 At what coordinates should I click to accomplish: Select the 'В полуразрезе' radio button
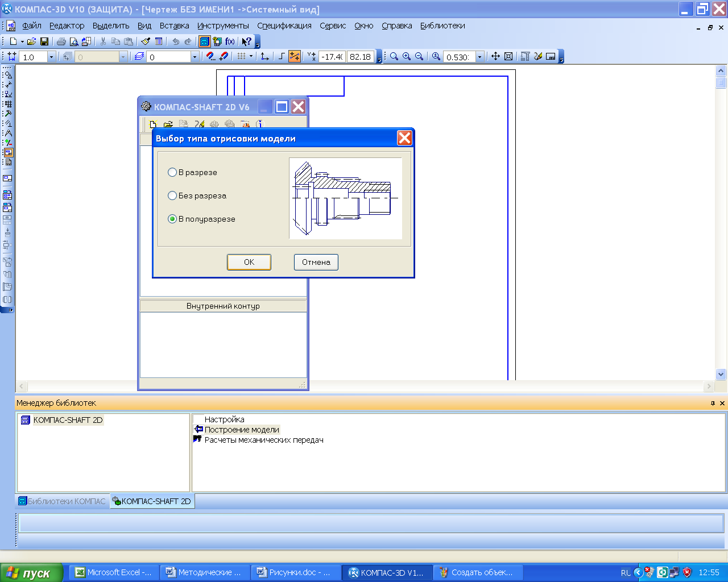(172, 219)
